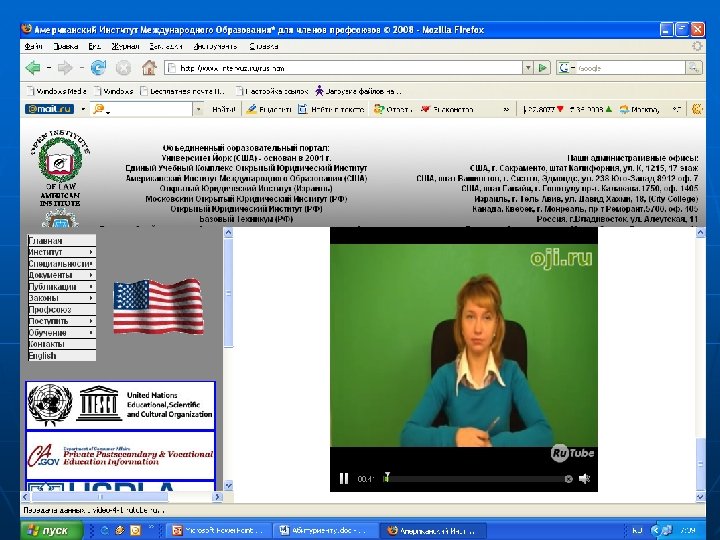The image size is (720, 540).
Task: Click left frame horizontal scrollbar right arrow
Action: tap(218, 497)
